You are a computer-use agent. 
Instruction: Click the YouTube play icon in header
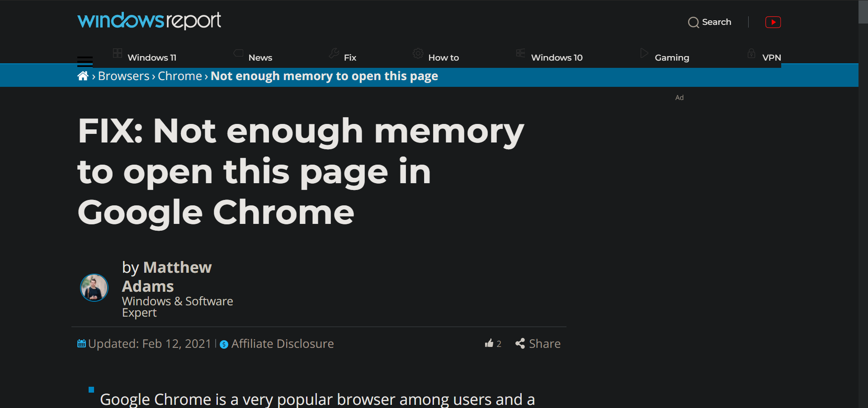(773, 22)
